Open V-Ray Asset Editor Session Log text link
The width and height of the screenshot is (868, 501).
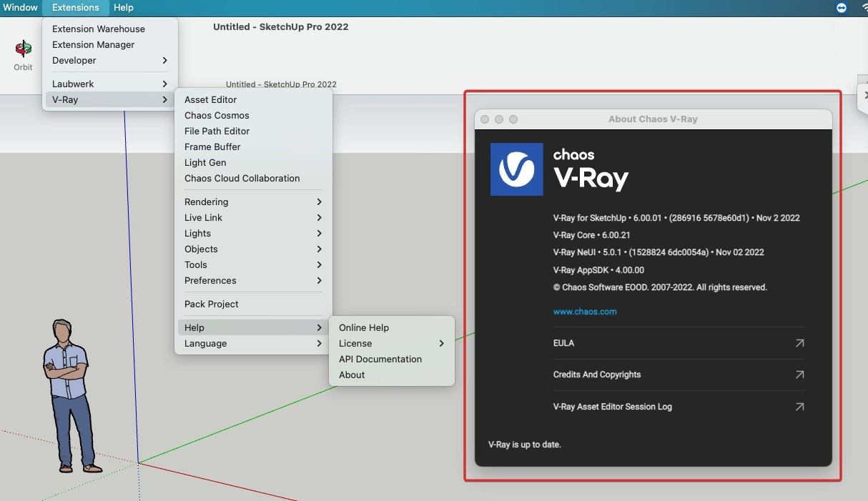pyautogui.click(x=613, y=407)
